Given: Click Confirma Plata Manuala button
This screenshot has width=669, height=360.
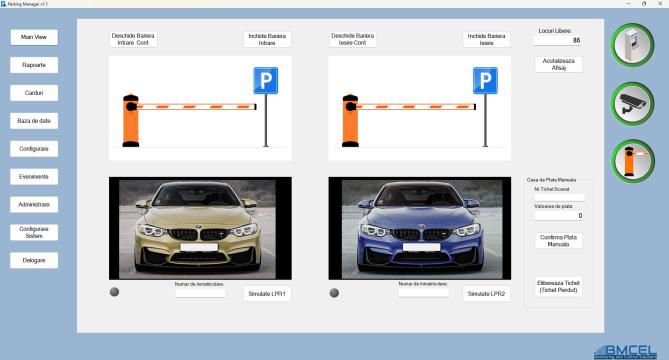Looking at the screenshot, I should [x=558, y=241].
